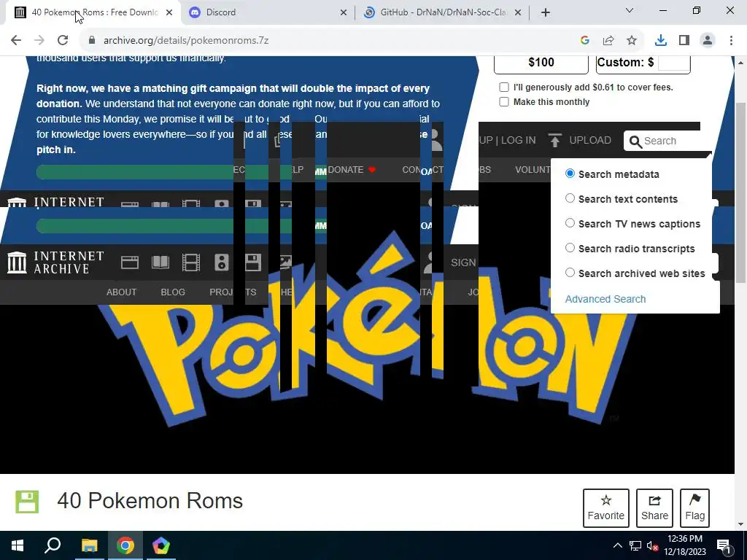Click the $100 donation amount button
Image resolution: width=747 pixels, height=560 pixels.
(541, 63)
